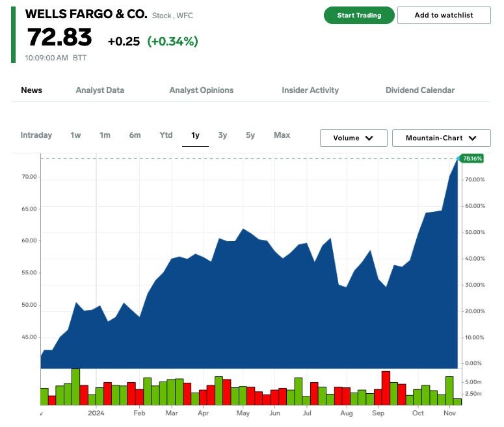Image resolution: width=504 pixels, height=427 pixels.
Task: Open the Dividend Calendar tab
Action: pos(419,90)
